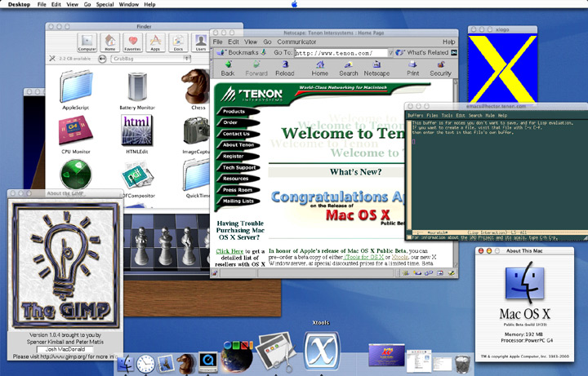Open Apps folder in Finder toolbar
588x376 pixels.
point(155,42)
